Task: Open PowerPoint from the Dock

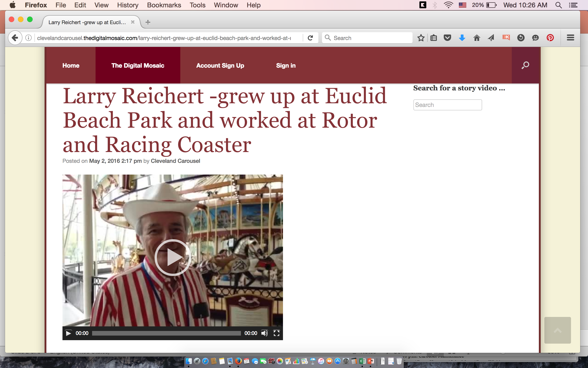Action: (x=371, y=361)
